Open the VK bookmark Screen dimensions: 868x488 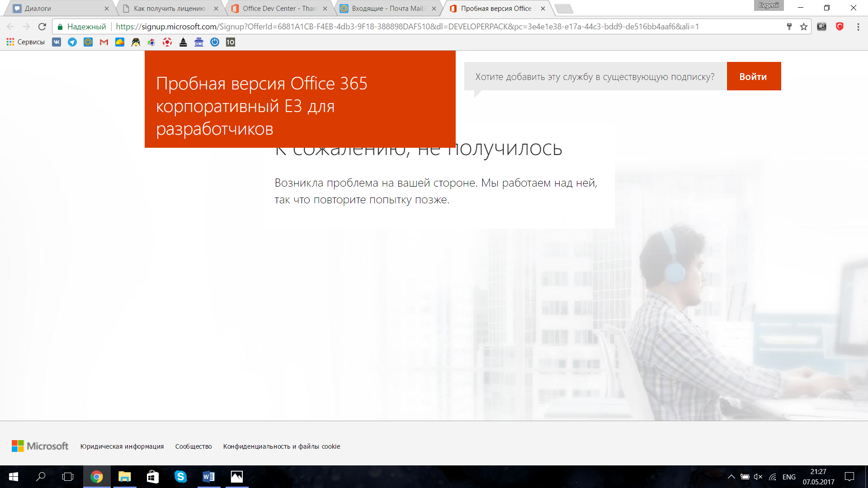(57, 42)
